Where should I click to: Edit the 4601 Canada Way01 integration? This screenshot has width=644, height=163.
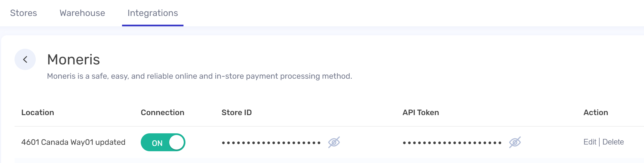click(590, 142)
